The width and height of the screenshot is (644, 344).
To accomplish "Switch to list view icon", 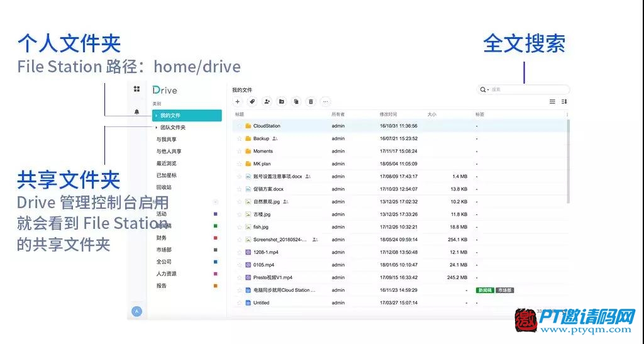I will (552, 101).
